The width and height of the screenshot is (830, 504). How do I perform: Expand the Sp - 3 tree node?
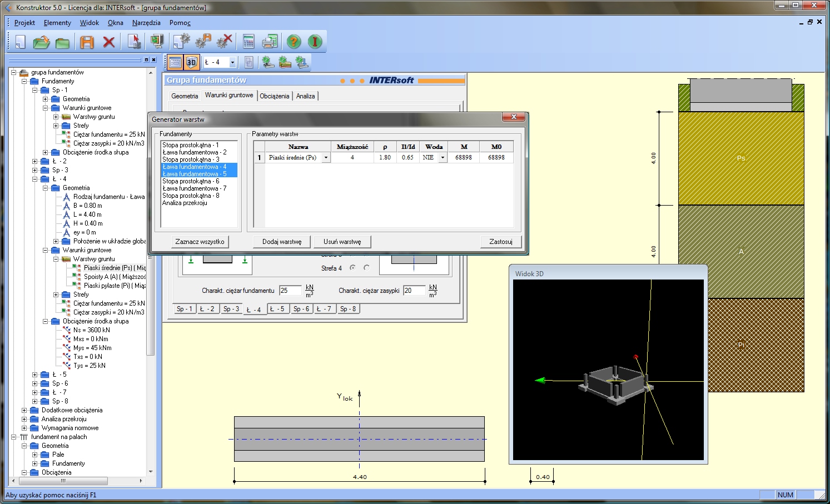pyautogui.click(x=34, y=170)
